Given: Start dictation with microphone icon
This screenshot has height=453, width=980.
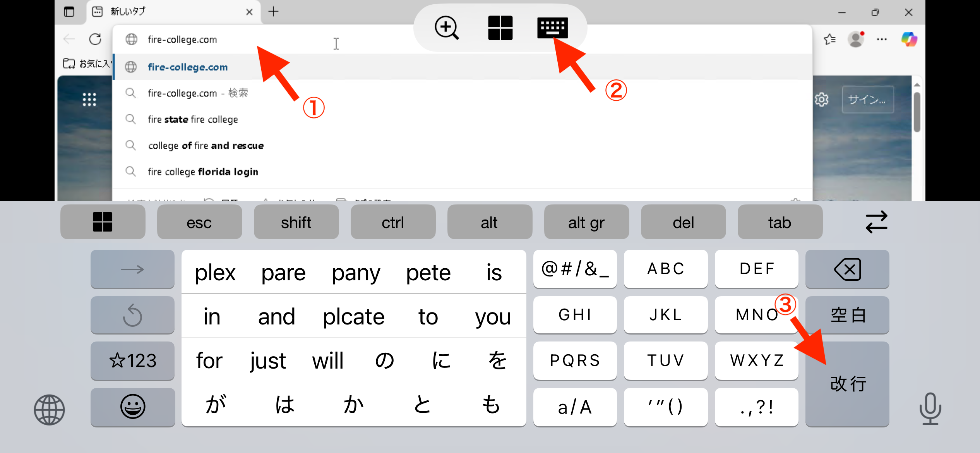Looking at the screenshot, I should (x=930, y=409).
